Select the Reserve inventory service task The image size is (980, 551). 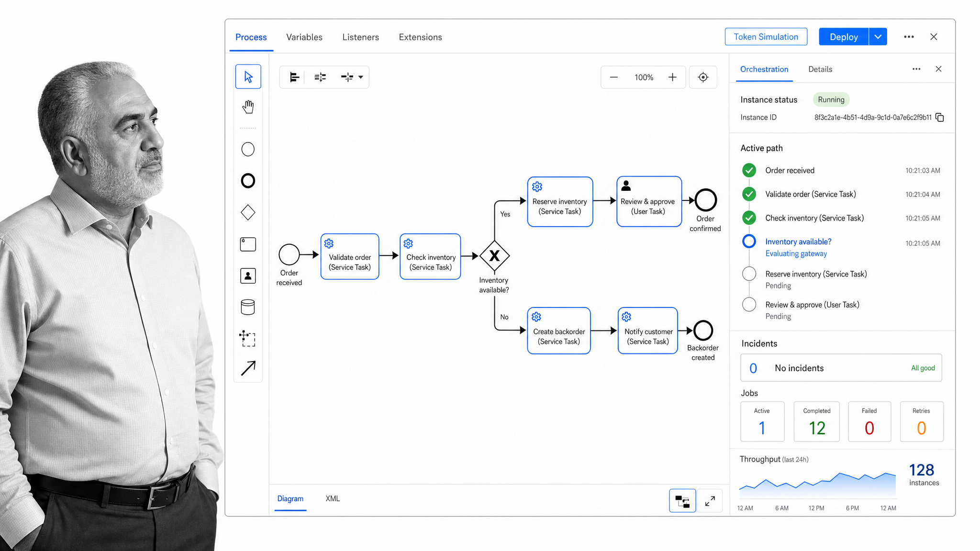pos(560,201)
